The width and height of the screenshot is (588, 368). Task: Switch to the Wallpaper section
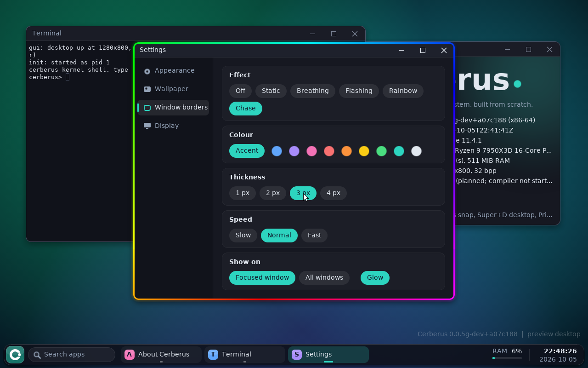(173, 89)
